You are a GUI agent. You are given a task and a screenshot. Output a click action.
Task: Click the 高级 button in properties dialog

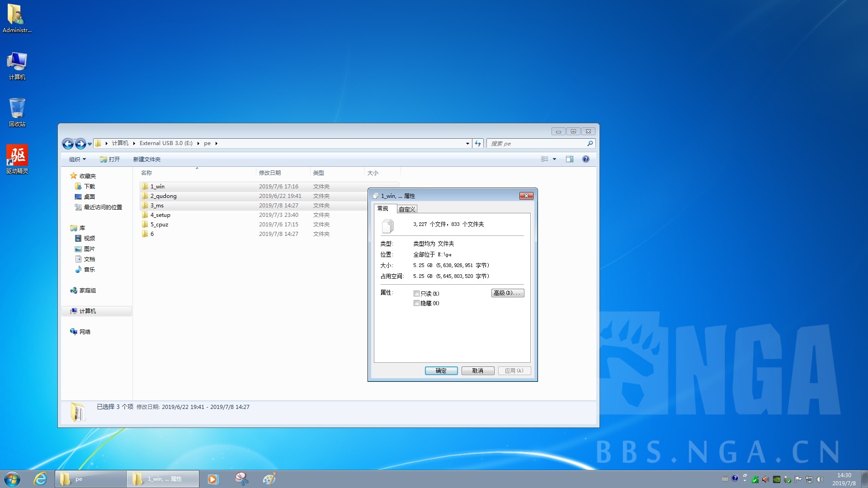point(507,293)
